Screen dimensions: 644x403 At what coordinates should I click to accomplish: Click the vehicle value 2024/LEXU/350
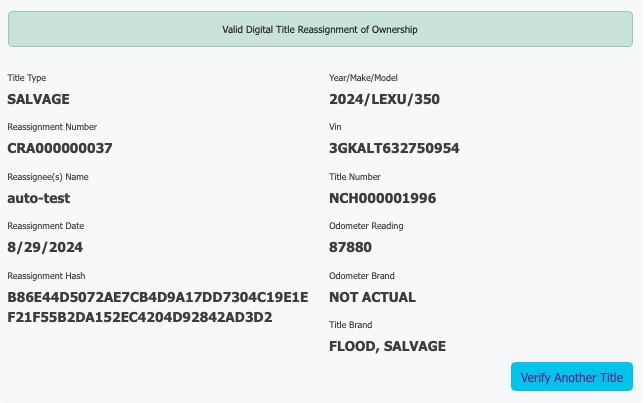pos(384,99)
